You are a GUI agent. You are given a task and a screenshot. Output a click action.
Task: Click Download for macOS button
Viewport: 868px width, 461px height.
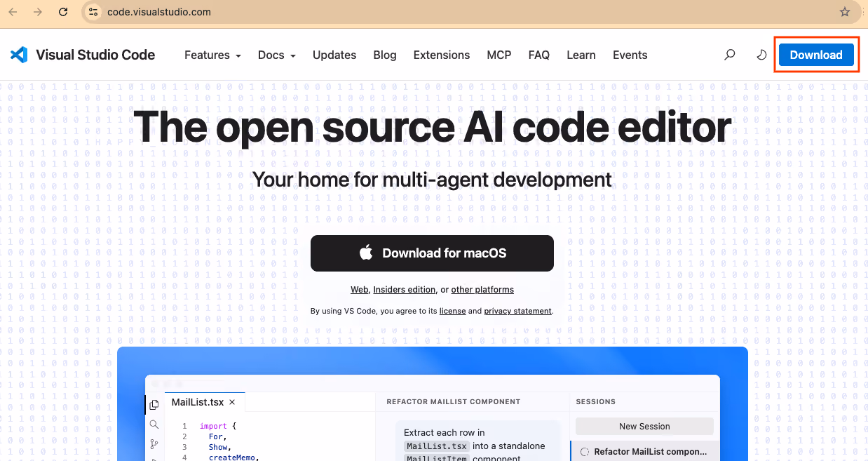(x=432, y=253)
